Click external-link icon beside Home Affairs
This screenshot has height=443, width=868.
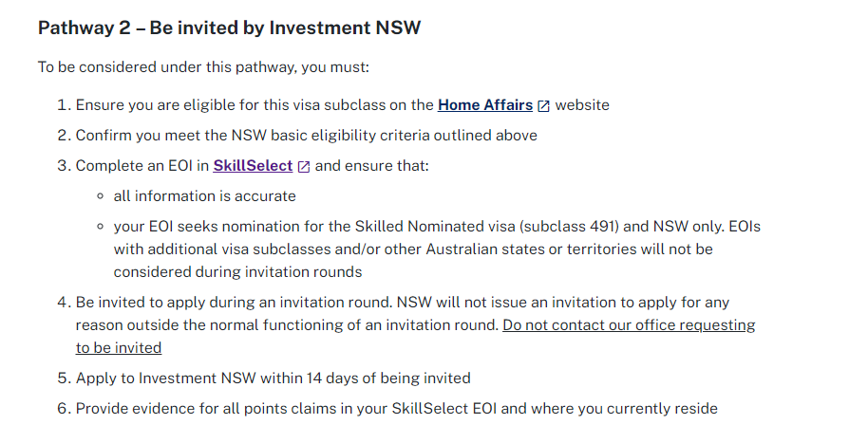[x=544, y=106]
